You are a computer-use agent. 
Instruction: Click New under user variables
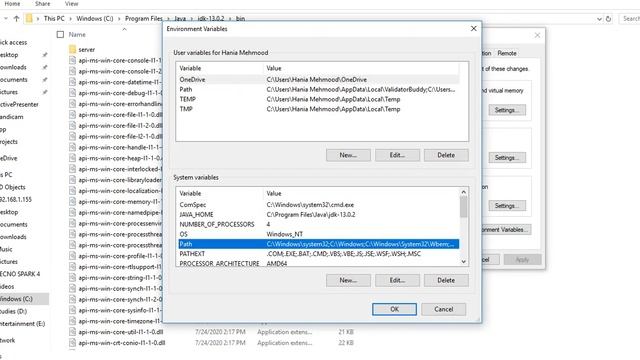click(x=348, y=155)
